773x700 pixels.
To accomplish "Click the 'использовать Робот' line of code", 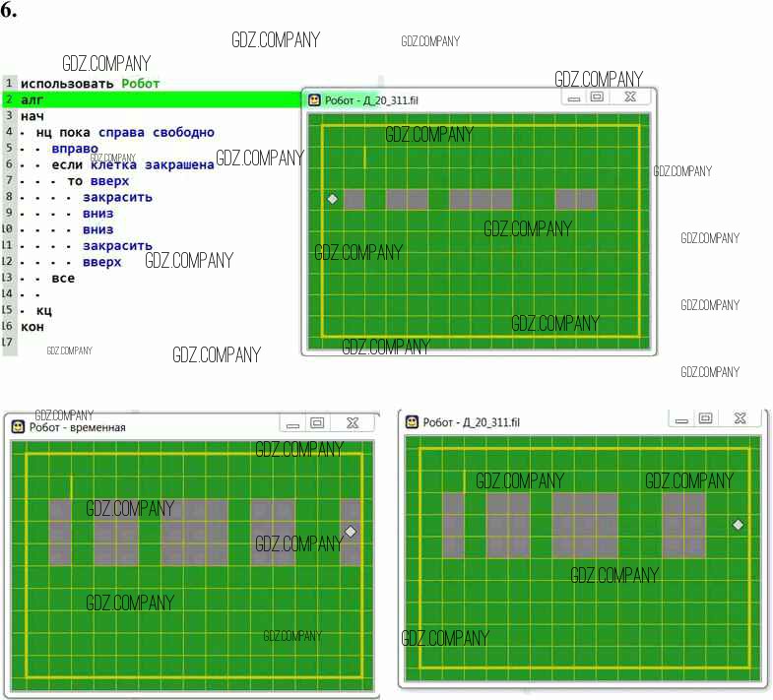I will 90,84.
